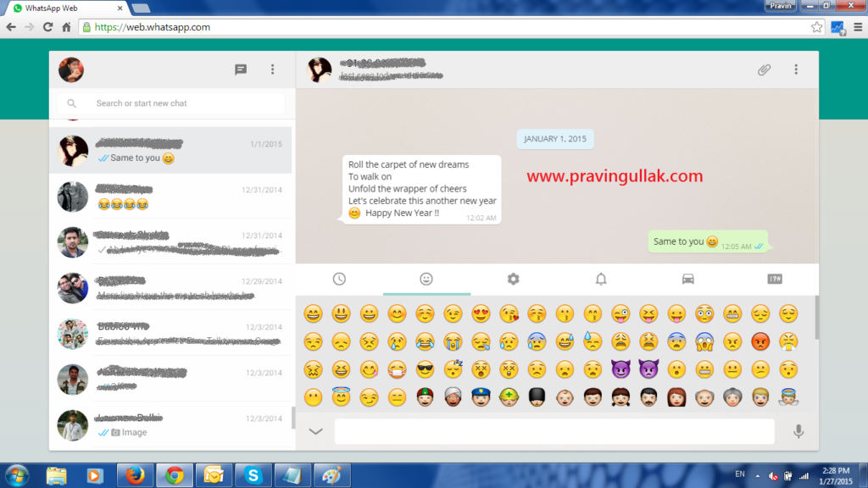Screen dimensions: 868x488
Task: Click the Happy New Year message bubble
Action: click(x=422, y=189)
